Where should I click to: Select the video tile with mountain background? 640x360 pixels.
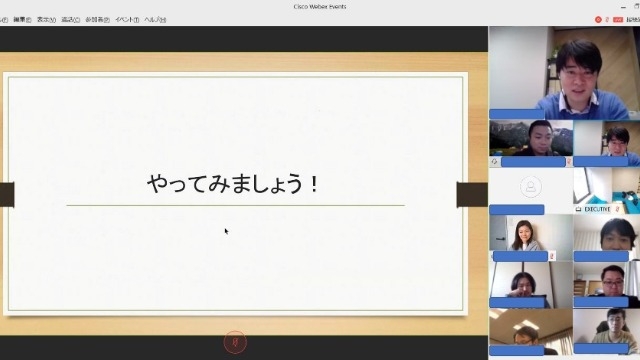[531, 143]
